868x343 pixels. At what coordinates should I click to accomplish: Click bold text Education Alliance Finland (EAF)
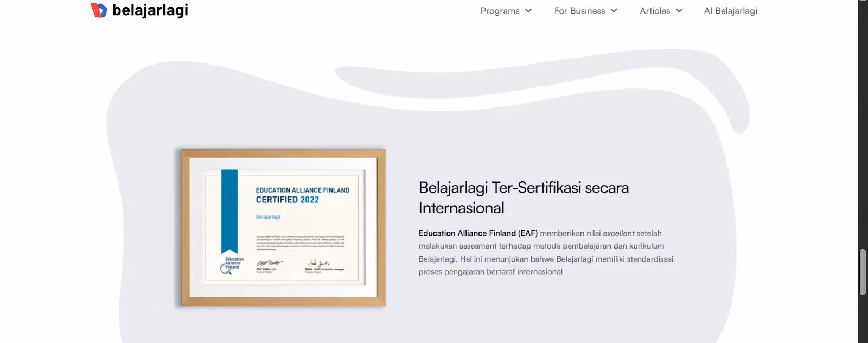coord(478,233)
